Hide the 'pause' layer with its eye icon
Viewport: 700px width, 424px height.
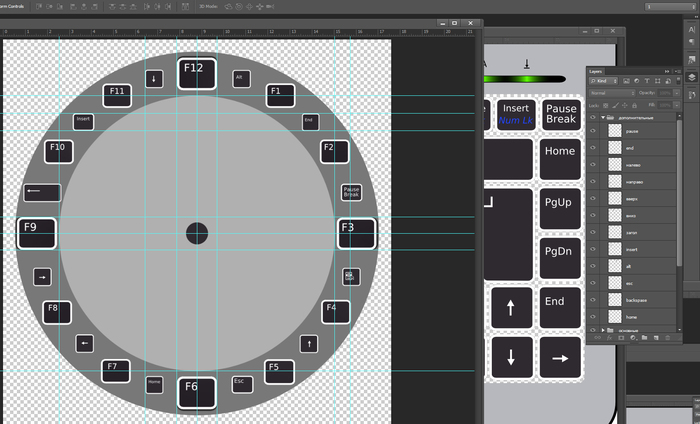[x=594, y=131]
